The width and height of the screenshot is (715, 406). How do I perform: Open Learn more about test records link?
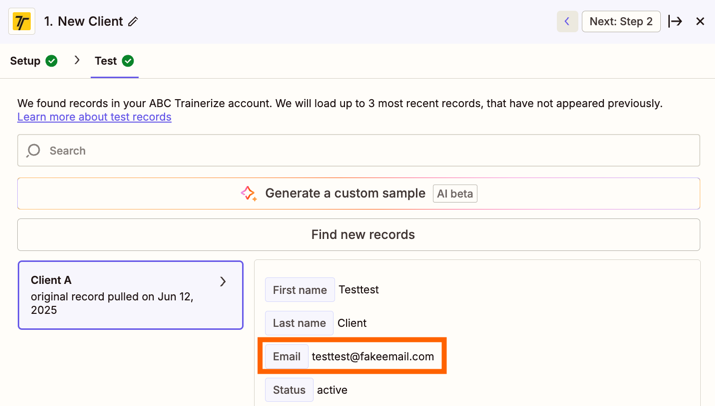pyautogui.click(x=94, y=117)
